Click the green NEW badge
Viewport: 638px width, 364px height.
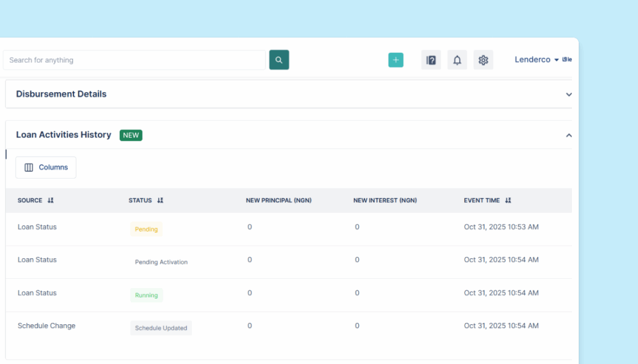click(x=131, y=135)
